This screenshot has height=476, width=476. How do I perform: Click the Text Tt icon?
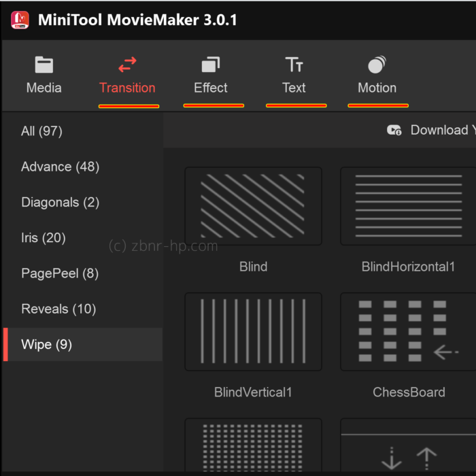point(294,65)
